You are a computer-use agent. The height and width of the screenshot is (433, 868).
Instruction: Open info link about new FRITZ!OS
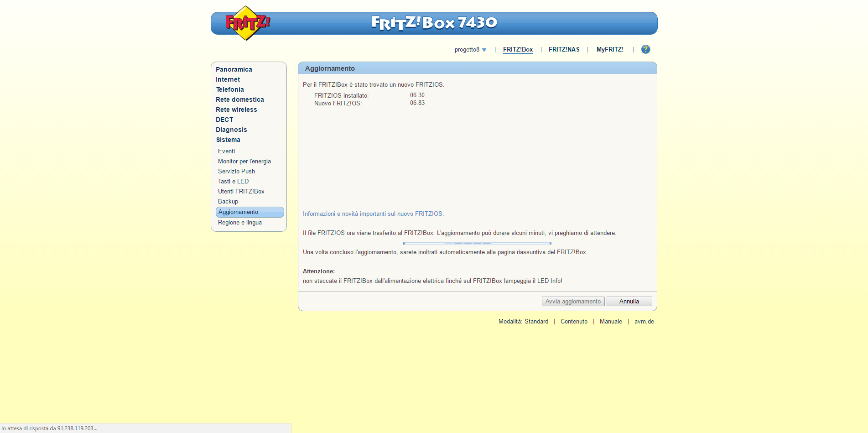point(373,214)
